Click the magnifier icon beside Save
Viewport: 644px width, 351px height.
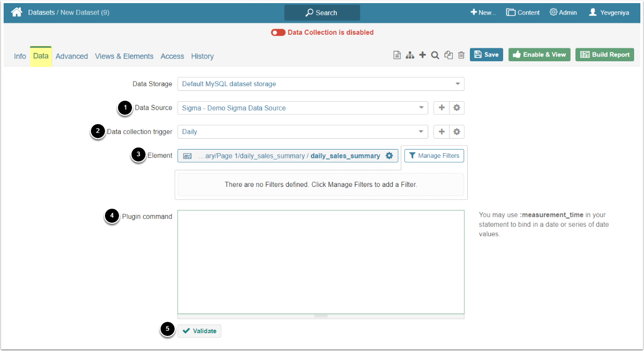(436, 55)
